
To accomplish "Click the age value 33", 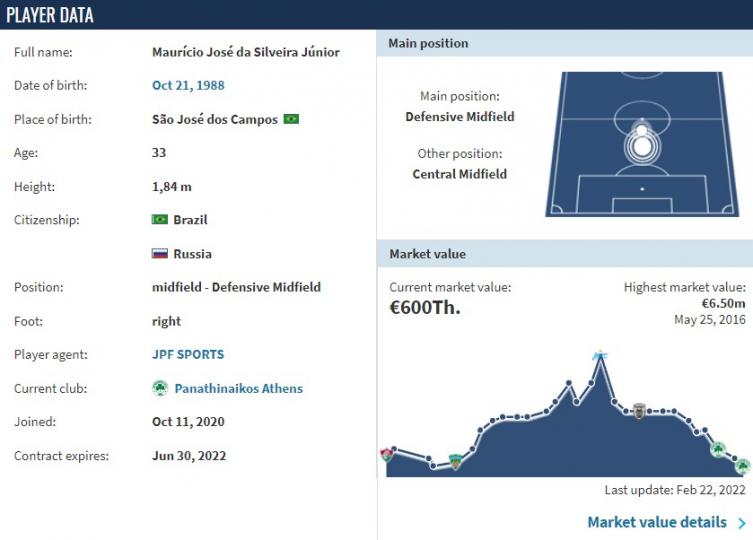I will [159, 153].
